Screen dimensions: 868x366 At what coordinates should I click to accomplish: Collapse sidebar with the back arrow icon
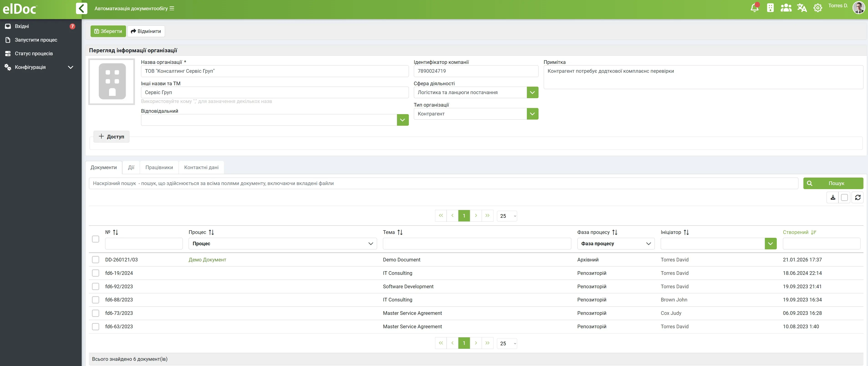pos(81,8)
